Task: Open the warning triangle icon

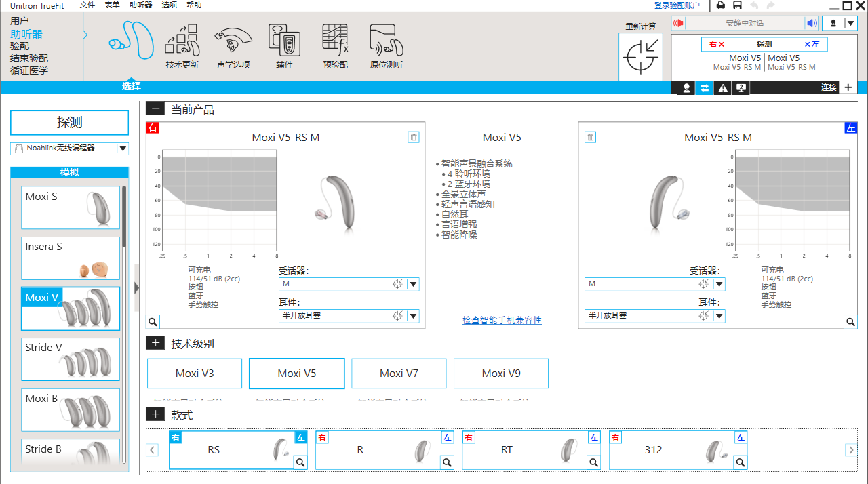Action: pyautogui.click(x=723, y=87)
